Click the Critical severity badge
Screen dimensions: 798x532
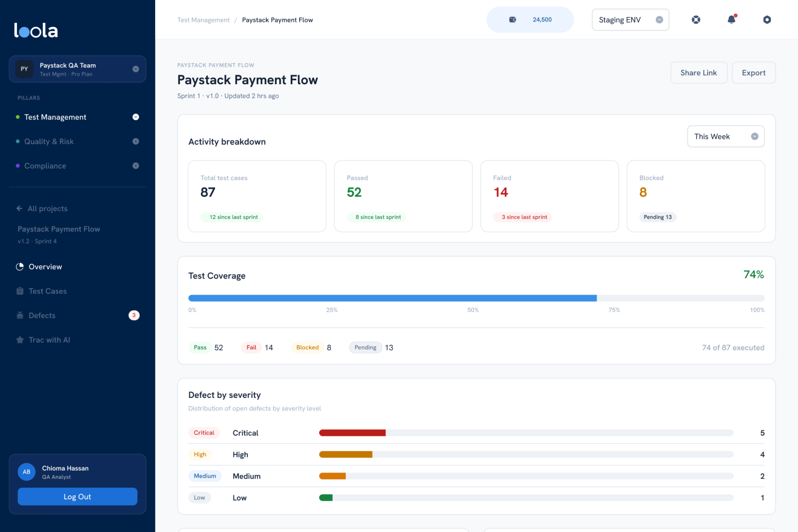204,433
